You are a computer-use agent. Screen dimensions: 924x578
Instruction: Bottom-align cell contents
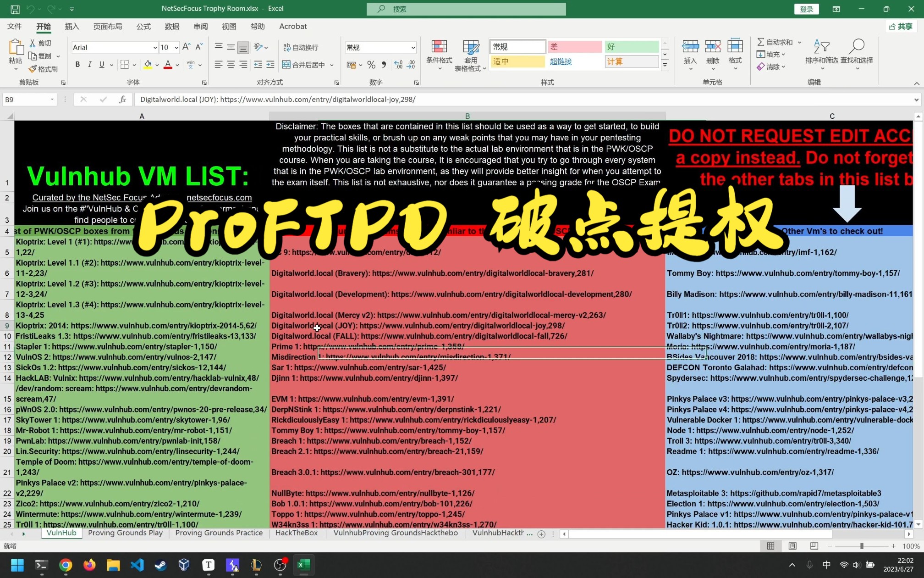[x=243, y=47]
